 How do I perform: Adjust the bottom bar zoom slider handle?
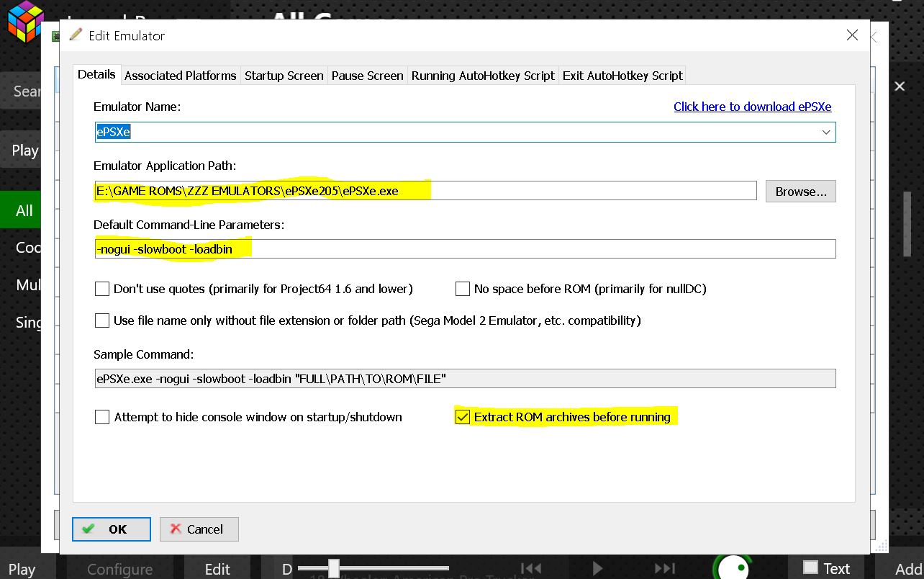333,568
